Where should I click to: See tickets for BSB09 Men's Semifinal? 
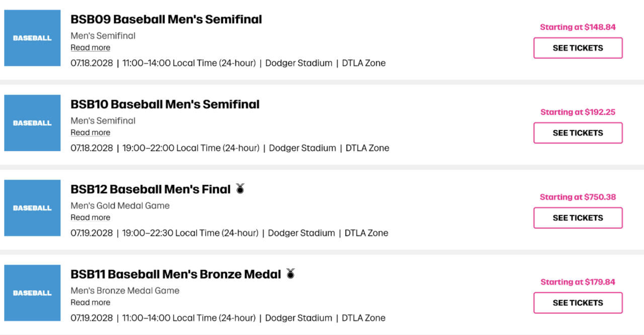coord(578,48)
